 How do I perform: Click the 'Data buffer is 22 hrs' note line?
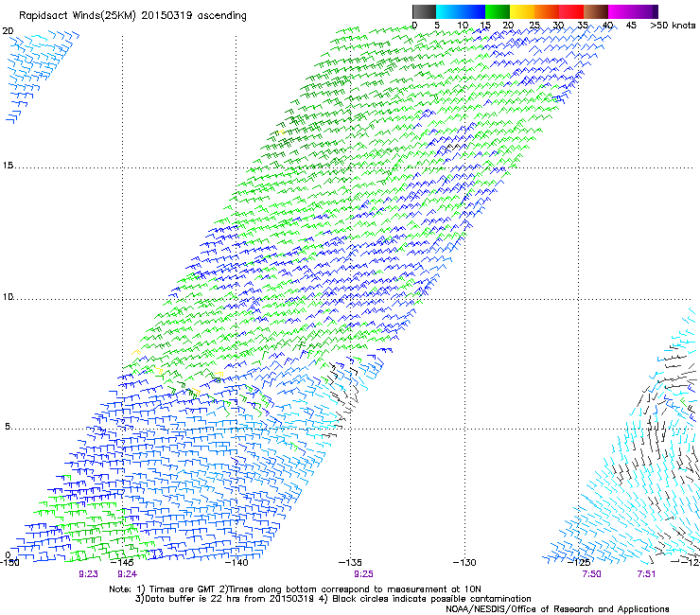coord(333,599)
